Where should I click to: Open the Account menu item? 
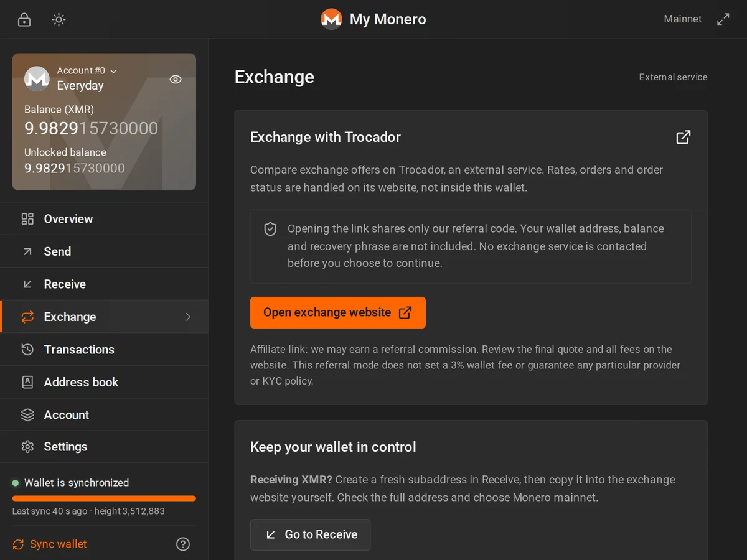tap(105, 415)
